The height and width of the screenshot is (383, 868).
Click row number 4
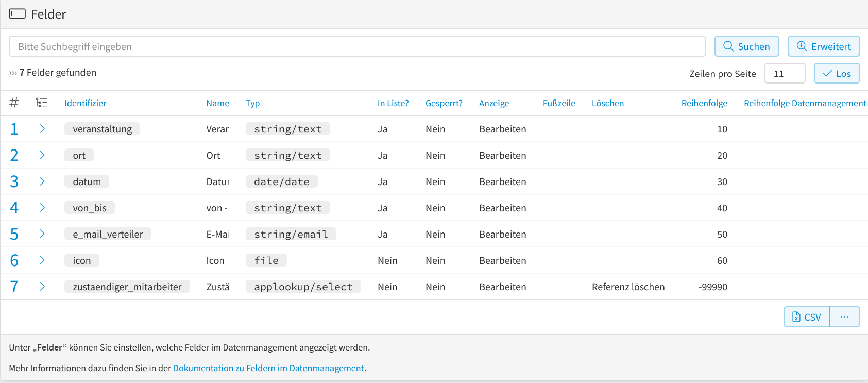click(14, 208)
